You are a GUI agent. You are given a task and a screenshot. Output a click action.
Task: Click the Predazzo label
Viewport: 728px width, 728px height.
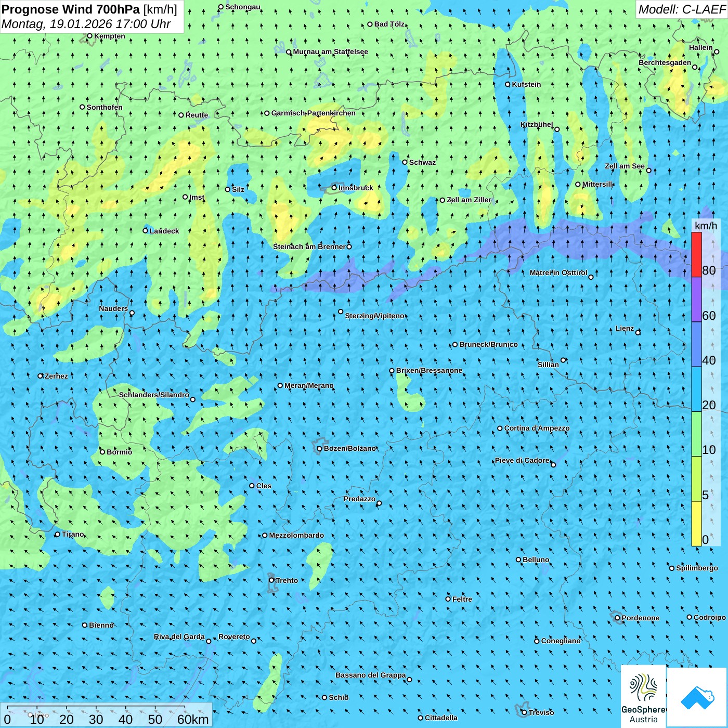coord(359,499)
